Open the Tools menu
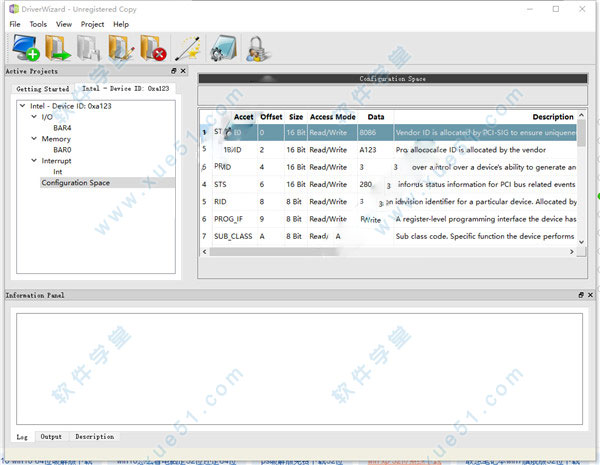The image size is (600, 465). pyautogui.click(x=38, y=24)
